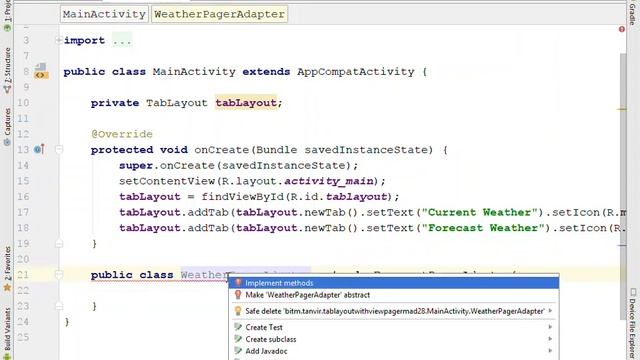This screenshot has height=360, width=640.
Task: Open the Build Variants tool window
Action: tap(7, 333)
